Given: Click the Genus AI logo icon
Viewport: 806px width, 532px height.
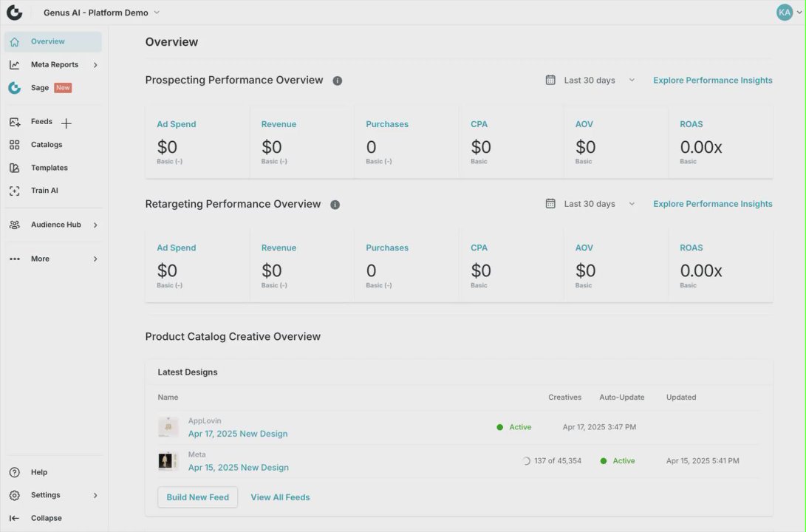Looking at the screenshot, I should [14, 13].
